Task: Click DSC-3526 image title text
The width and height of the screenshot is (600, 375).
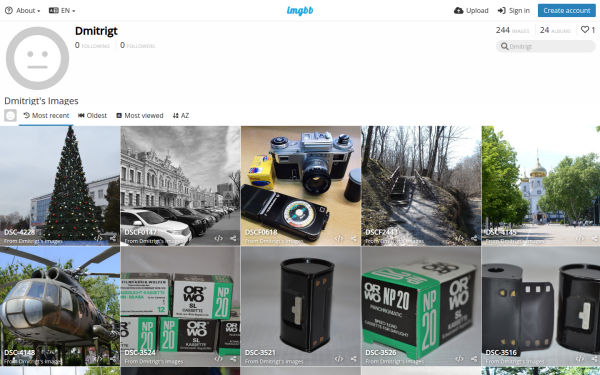Action: click(x=381, y=352)
